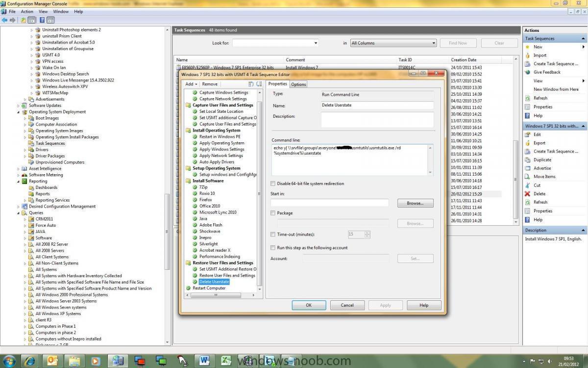Image resolution: width=588 pixels, height=368 pixels.
Task: Expand the Asset Intelligence tree node
Action: pos(19,169)
